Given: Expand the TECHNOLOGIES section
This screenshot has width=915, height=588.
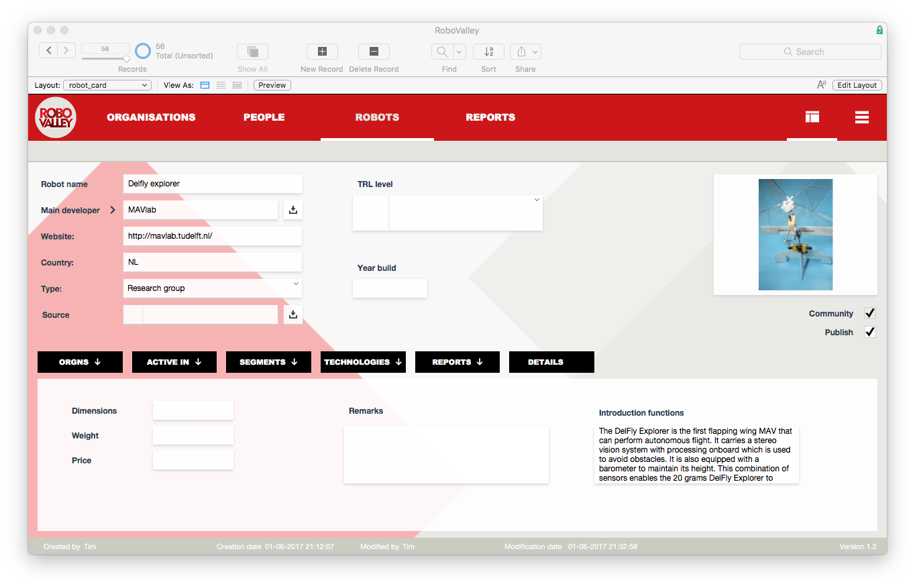Looking at the screenshot, I should (x=363, y=362).
